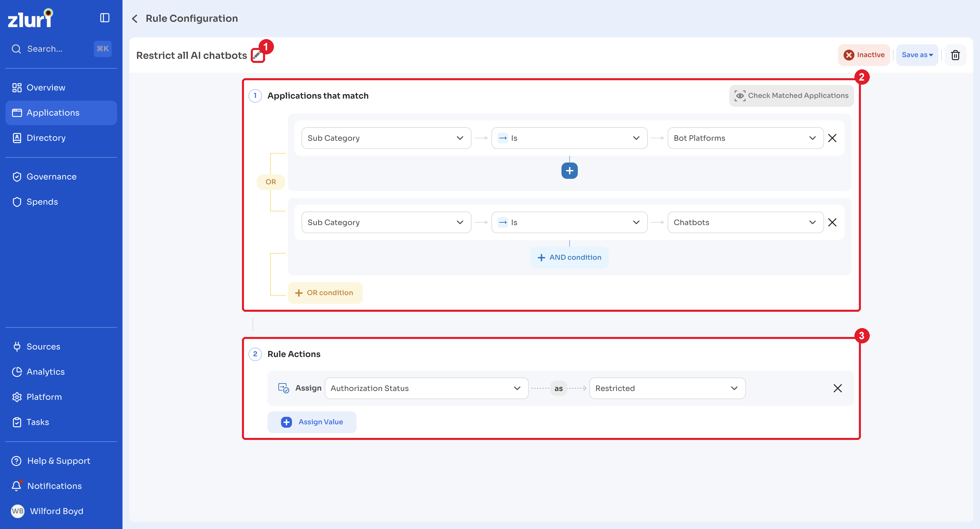The image size is (980, 529).
Task: Open the Bot Platforms value dropdown
Action: [x=745, y=138]
